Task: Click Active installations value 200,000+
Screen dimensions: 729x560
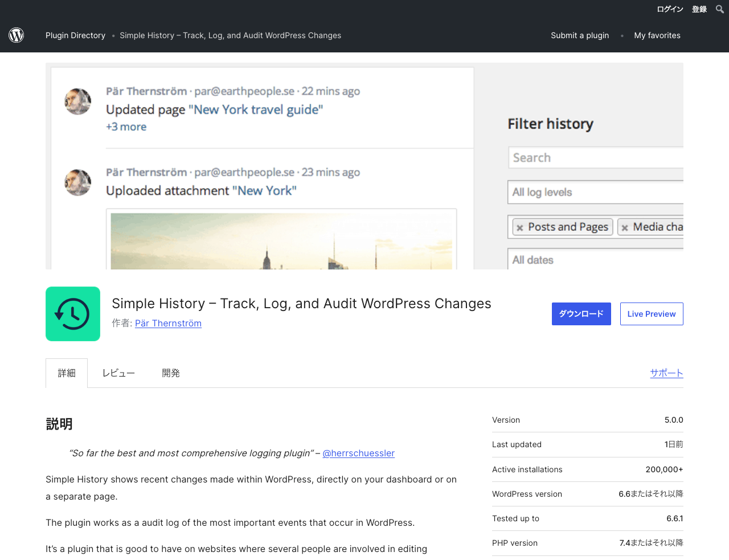Action: tap(664, 469)
